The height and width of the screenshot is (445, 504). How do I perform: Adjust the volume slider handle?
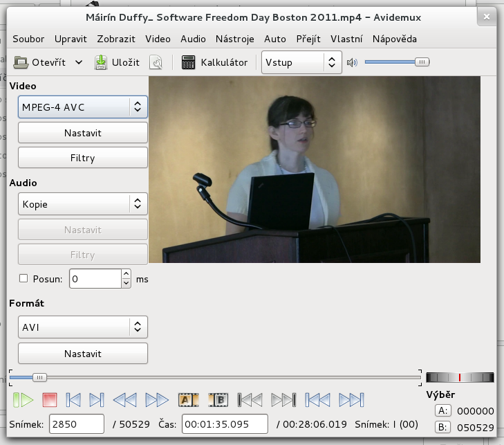click(422, 62)
